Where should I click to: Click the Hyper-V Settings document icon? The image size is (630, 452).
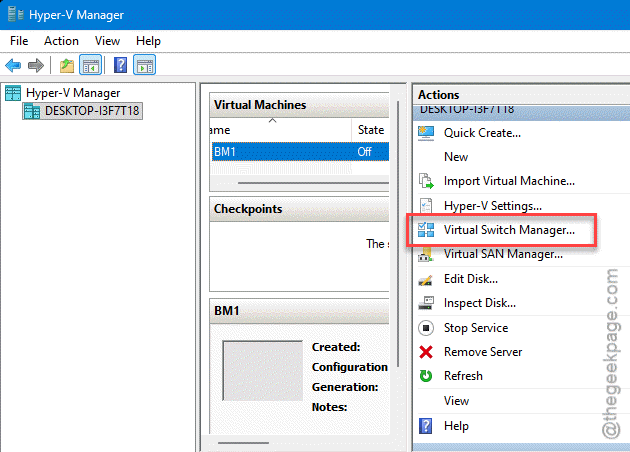coord(426,206)
